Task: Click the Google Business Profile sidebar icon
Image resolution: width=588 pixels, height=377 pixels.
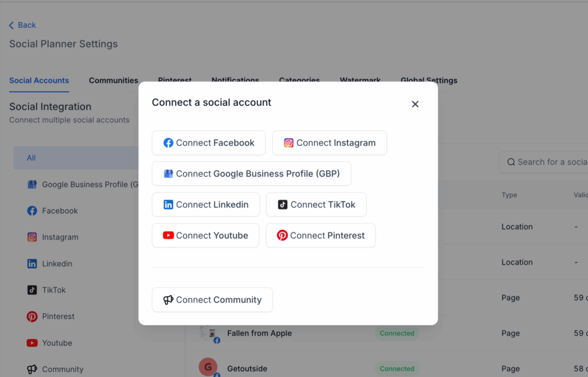Action: [32, 184]
